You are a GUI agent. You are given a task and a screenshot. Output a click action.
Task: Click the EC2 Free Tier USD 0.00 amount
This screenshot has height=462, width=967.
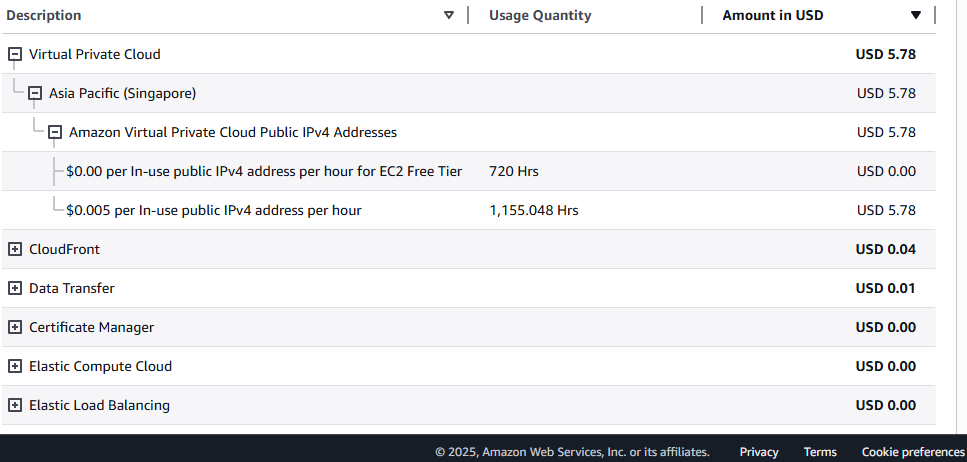coord(886,171)
